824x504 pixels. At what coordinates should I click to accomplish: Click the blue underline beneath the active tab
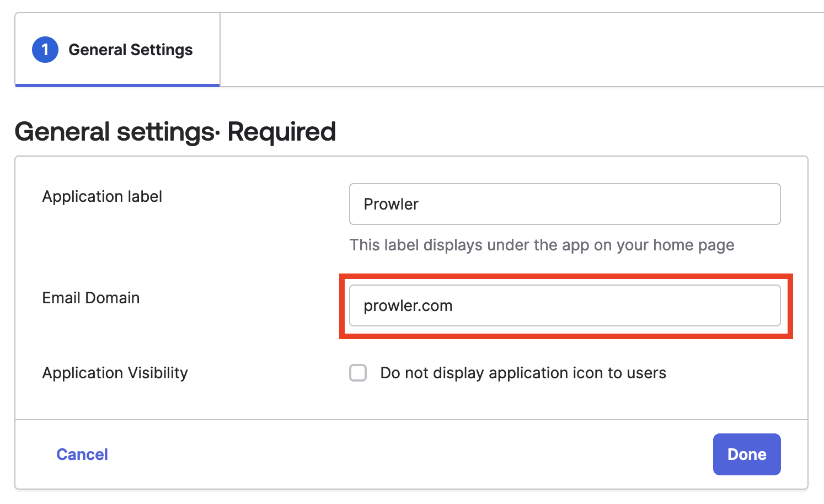coord(117,85)
